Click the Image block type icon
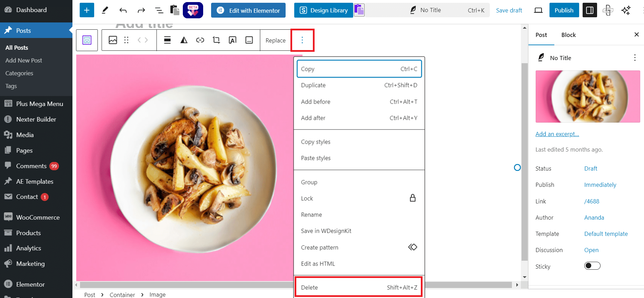Screen dimensions: 644x298 113,40
